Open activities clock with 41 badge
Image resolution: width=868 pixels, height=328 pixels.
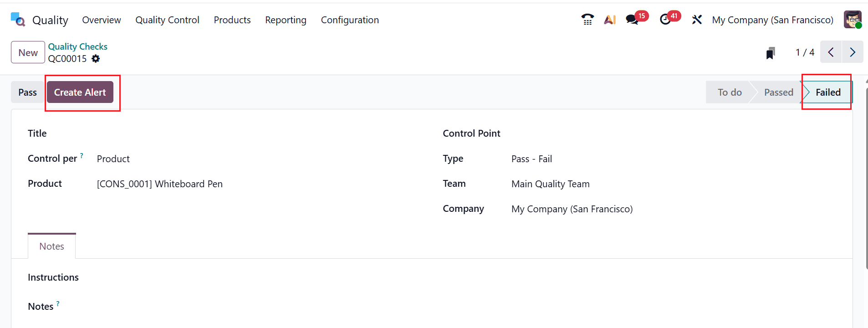click(669, 19)
